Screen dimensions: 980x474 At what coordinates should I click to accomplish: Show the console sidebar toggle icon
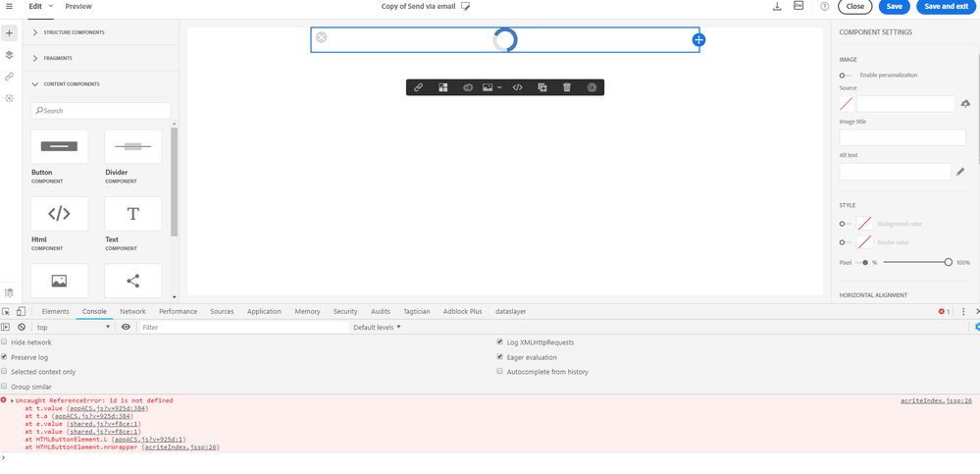6,327
